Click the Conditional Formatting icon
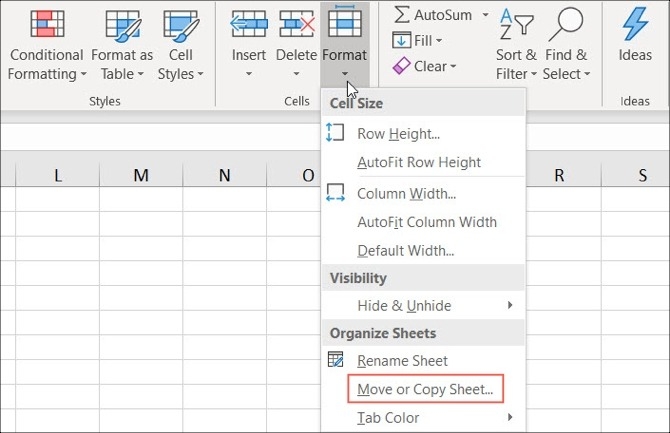This screenshot has width=670, height=433. pyautogui.click(x=46, y=24)
